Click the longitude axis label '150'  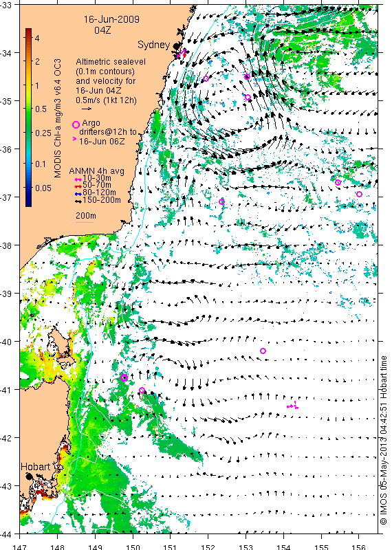(x=133, y=547)
